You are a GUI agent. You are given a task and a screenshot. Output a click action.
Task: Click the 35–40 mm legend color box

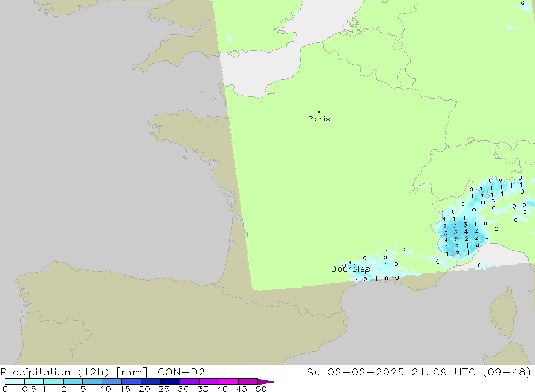pos(209,381)
